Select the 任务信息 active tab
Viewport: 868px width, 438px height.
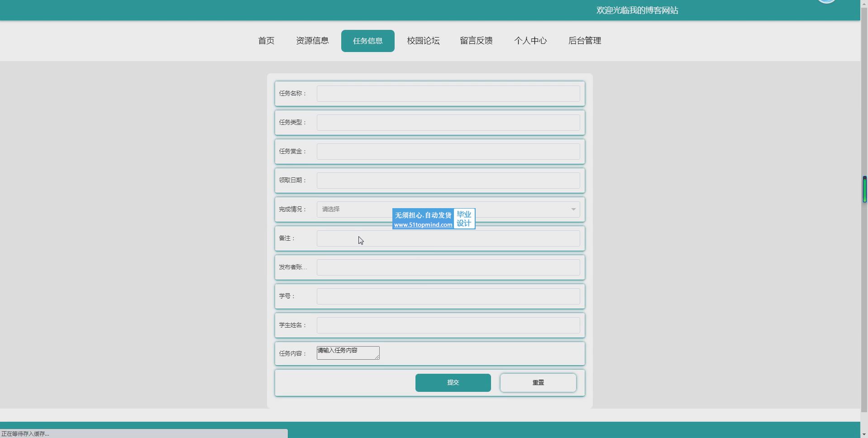pyautogui.click(x=367, y=41)
